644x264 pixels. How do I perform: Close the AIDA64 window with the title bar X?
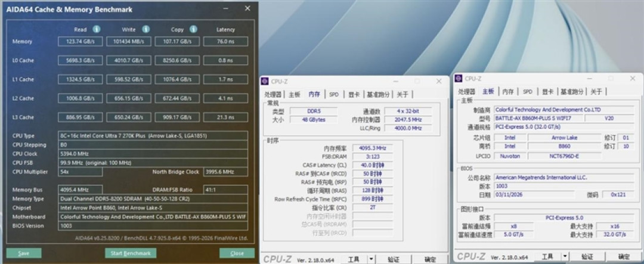point(247,8)
